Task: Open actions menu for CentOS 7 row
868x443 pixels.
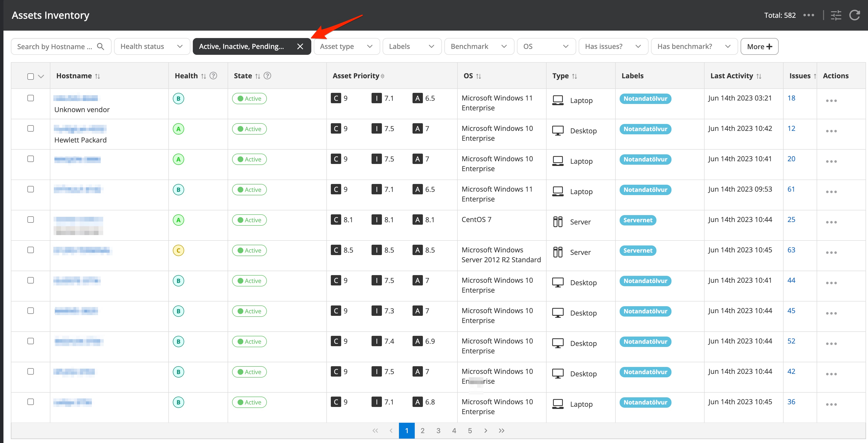Action: pyautogui.click(x=831, y=222)
